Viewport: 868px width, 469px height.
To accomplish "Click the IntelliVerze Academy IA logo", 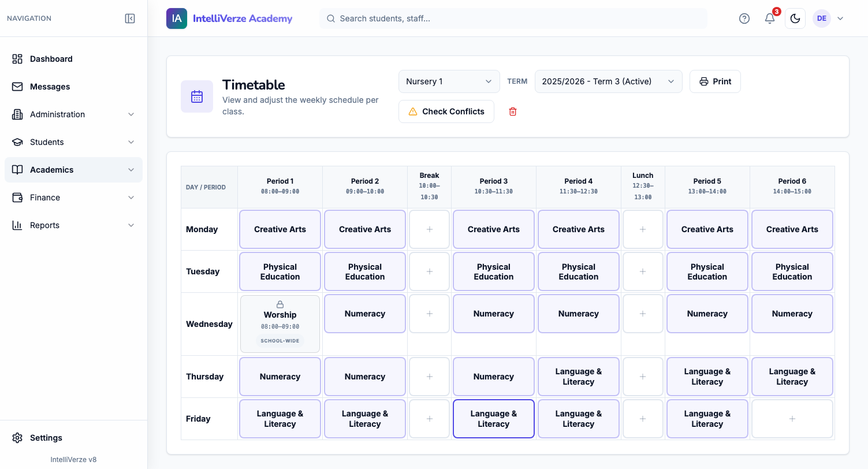I will (177, 18).
